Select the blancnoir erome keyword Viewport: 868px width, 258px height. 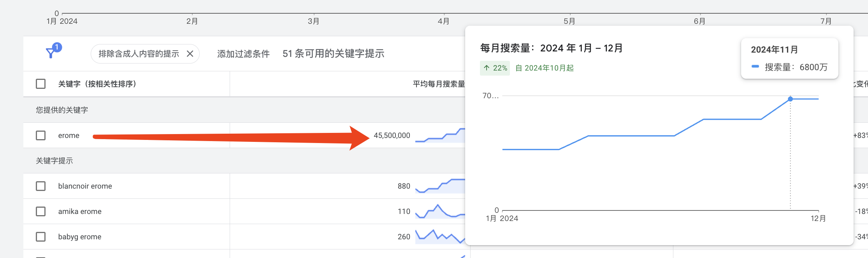tap(85, 186)
